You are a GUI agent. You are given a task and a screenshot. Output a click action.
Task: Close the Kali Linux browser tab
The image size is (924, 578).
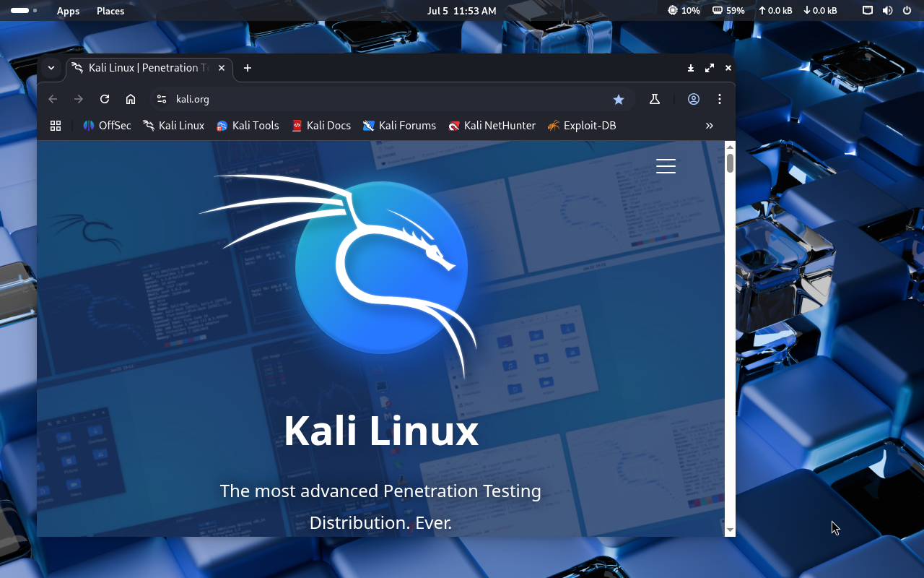(222, 68)
